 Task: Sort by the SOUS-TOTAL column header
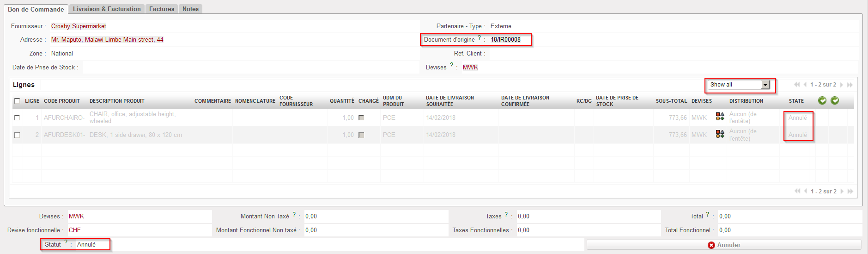click(x=671, y=101)
